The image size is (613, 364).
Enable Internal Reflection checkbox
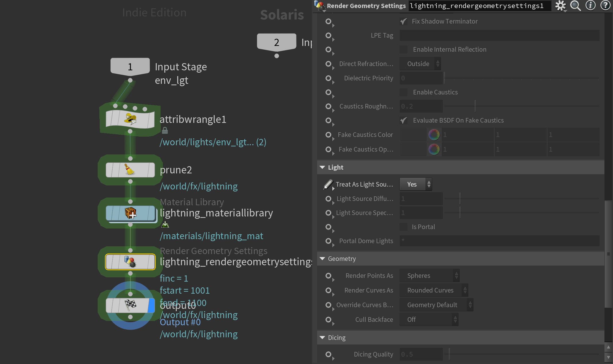coord(404,49)
